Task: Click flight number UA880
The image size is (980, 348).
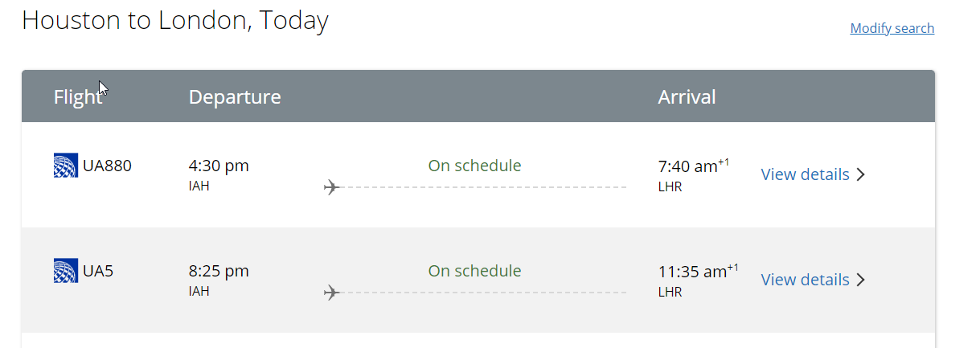Action: tap(107, 166)
